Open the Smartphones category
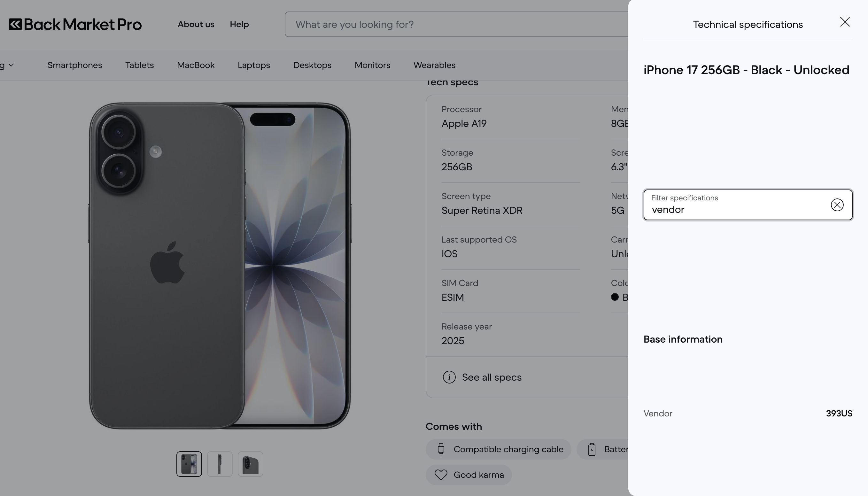This screenshot has height=496, width=868. click(74, 65)
